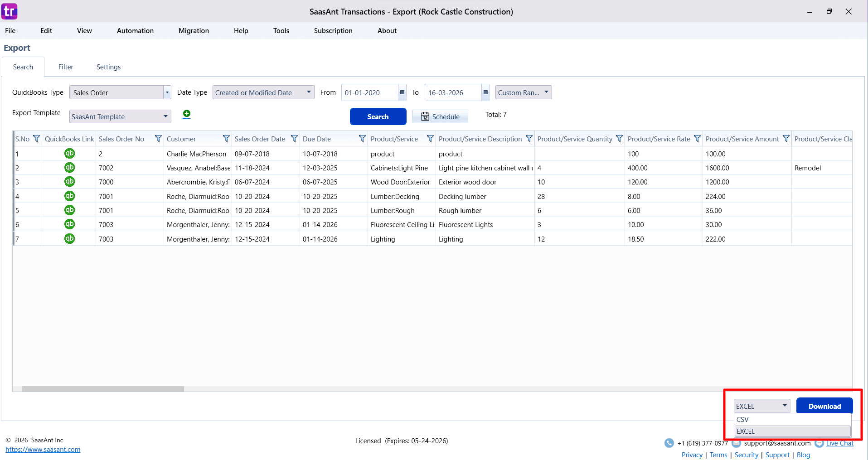Screen dimensions: 868x460
Task: Click filter icon on Product/Service Description column
Action: pyautogui.click(x=529, y=139)
